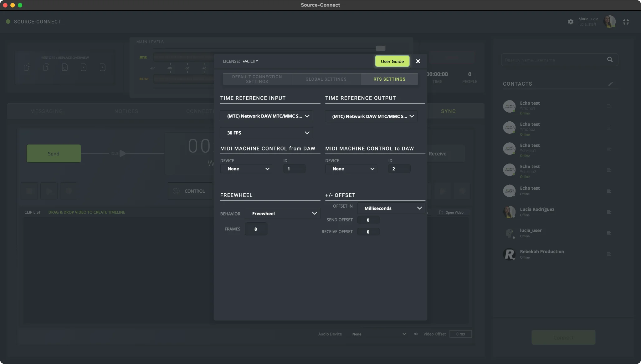641x364 pixels.
Task: Open Maria Lucia's profile avatar
Action: point(609,22)
